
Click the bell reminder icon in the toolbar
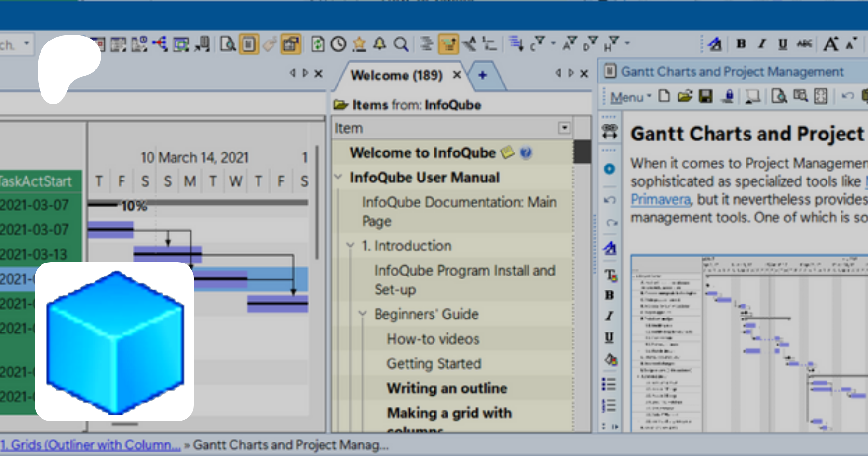point(380,44)
